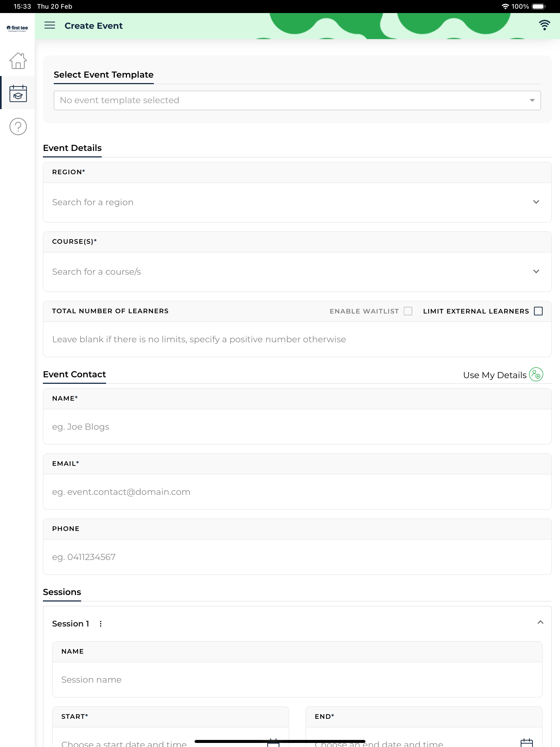Image resolution: width=560 pixels, height=747 pixels.
Task: Collapse the Session 1 panel
Action: tap(540, 622)
